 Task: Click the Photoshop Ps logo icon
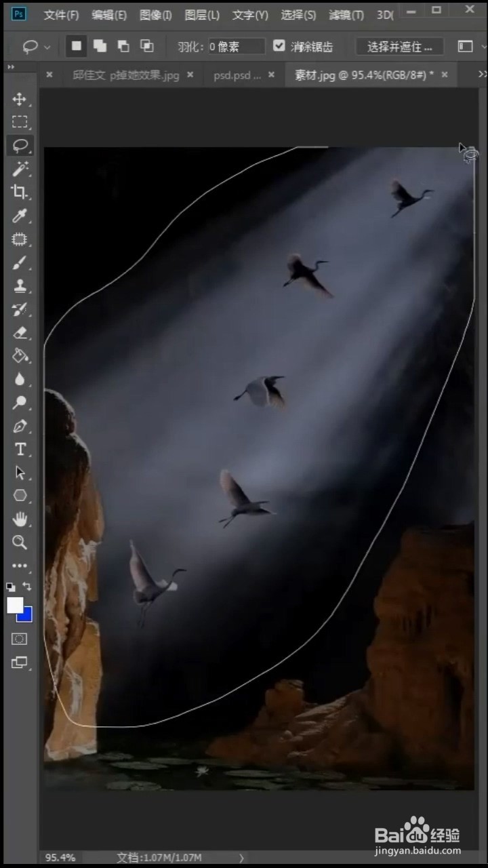20,14
